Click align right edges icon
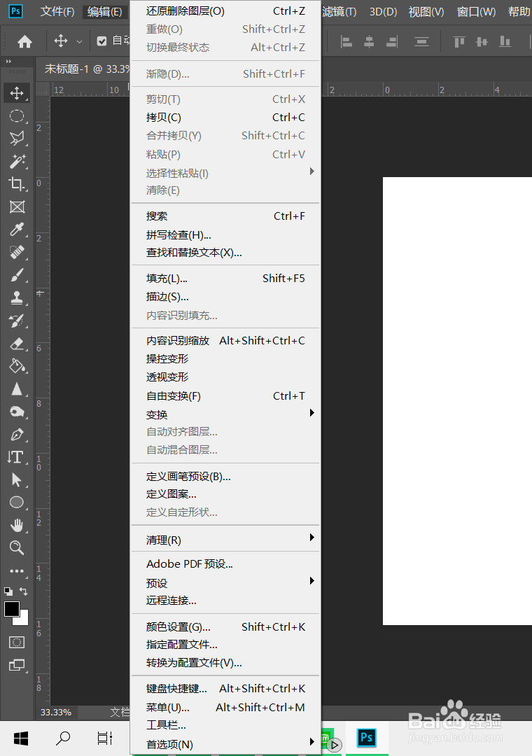532x756 pixels. 391,42
